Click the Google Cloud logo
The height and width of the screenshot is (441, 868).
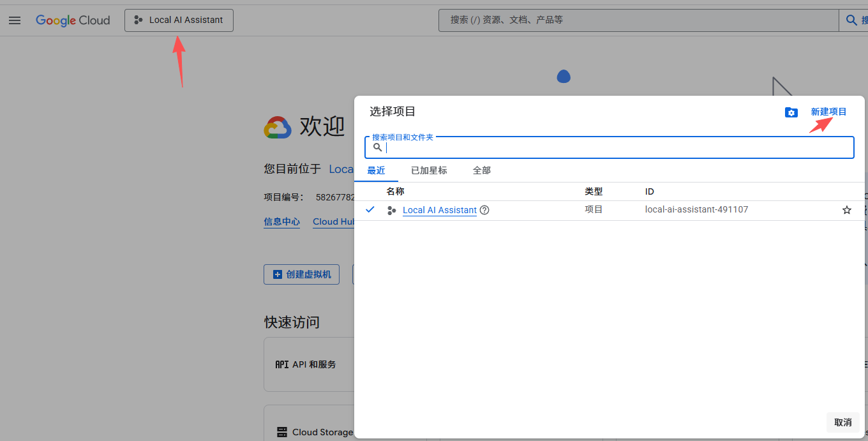pyautogui.click(x=73, y=20)
